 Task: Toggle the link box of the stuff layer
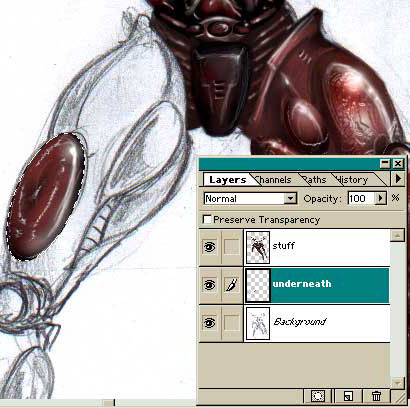point(231,247)
